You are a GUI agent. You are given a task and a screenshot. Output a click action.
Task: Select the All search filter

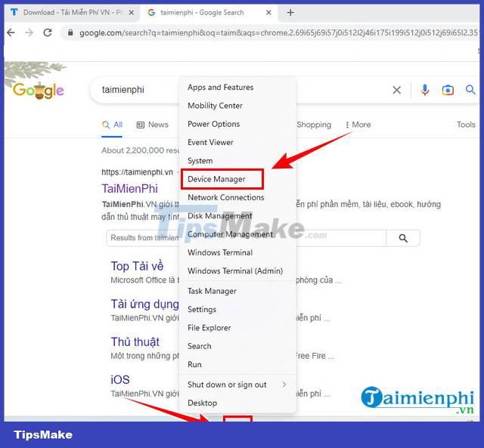tap(113, 125)
